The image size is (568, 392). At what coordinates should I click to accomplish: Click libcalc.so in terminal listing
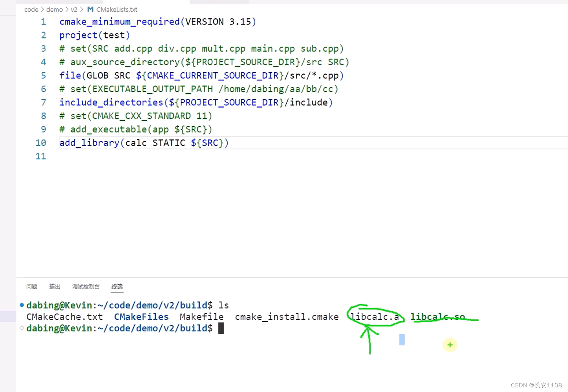(x=438, y=317)
